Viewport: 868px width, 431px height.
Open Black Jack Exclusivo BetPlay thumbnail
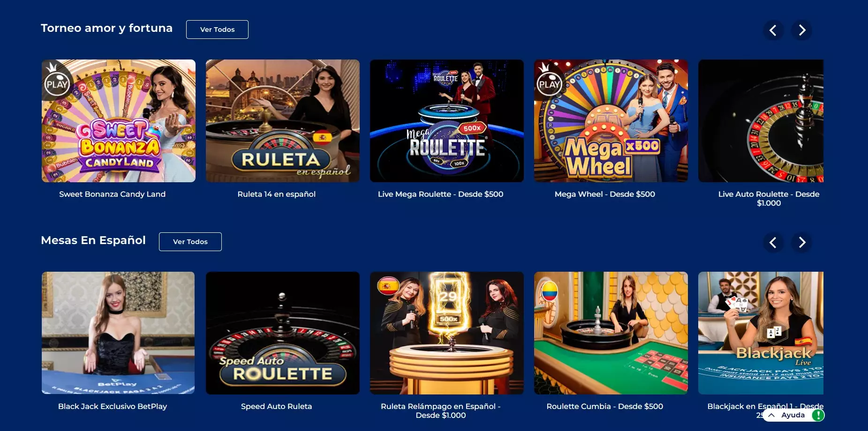(x=118, y=333)
